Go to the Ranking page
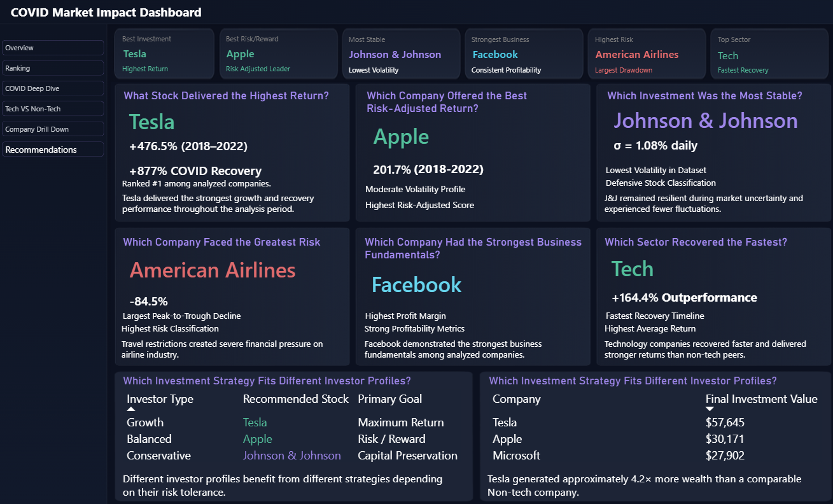The width and height of the screenshot is (833, 504). tap(53, 68)
